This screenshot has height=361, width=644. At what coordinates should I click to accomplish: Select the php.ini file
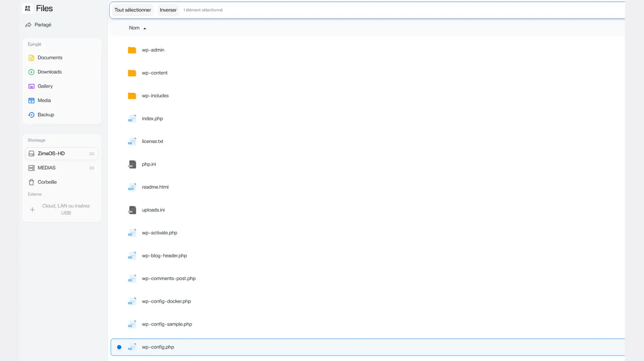(x=149, y=164)
